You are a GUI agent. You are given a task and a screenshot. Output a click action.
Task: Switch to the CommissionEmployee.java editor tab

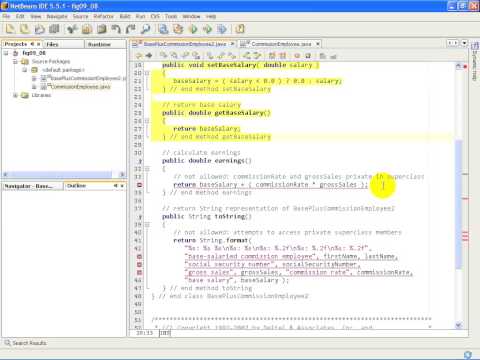[x=281, y=44]
